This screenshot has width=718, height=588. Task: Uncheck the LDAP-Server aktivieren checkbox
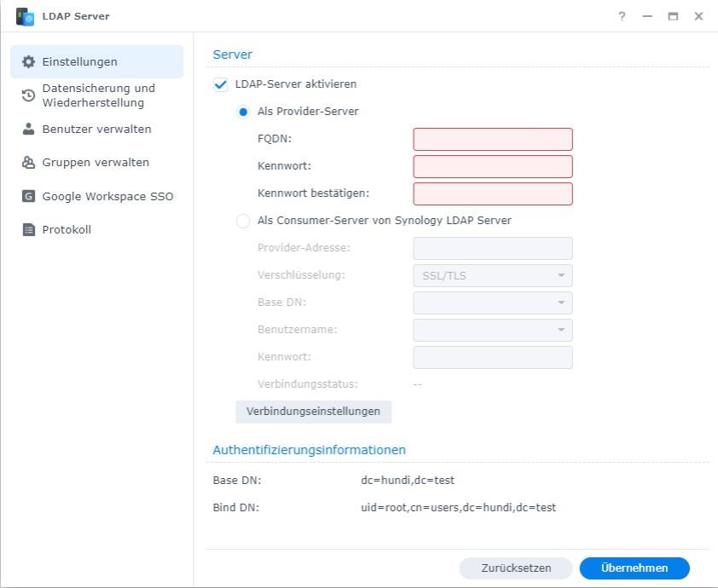click(x=221, y=84)
